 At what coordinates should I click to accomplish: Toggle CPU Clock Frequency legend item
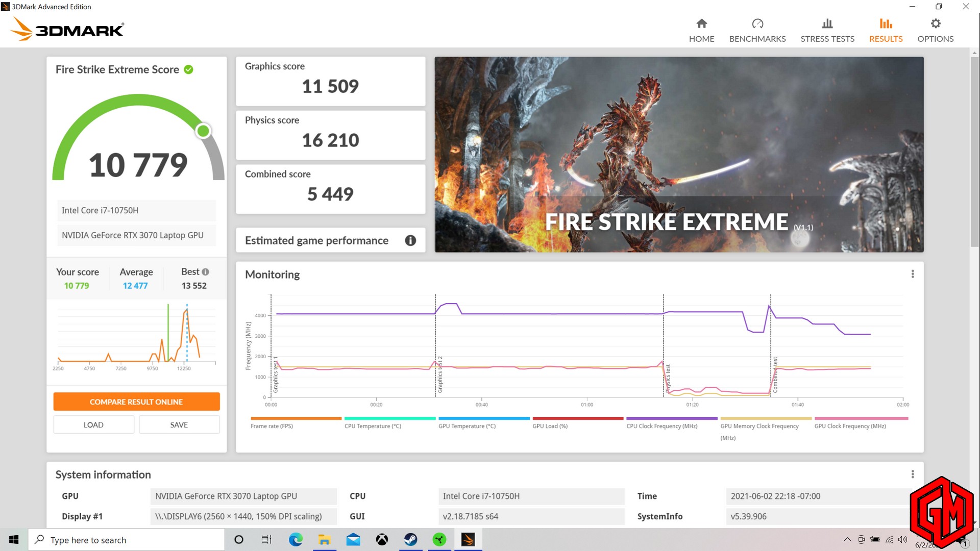(x=672, y=423)
